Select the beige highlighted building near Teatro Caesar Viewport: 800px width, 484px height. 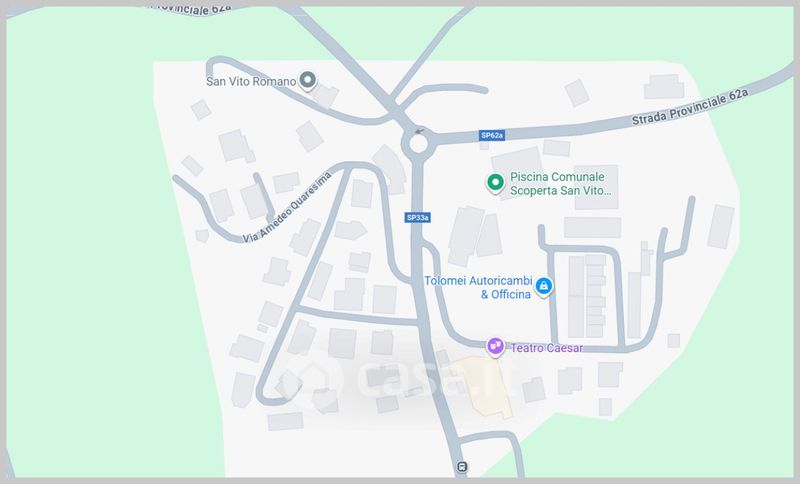coord(483,386)
